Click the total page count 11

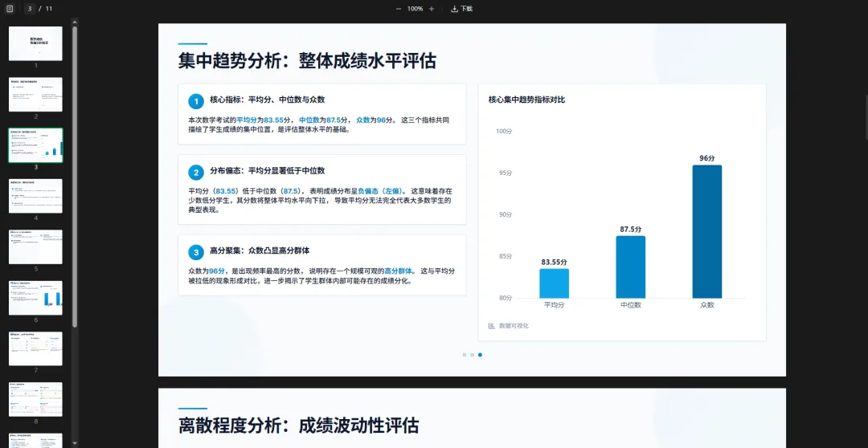tap(49, 9)
